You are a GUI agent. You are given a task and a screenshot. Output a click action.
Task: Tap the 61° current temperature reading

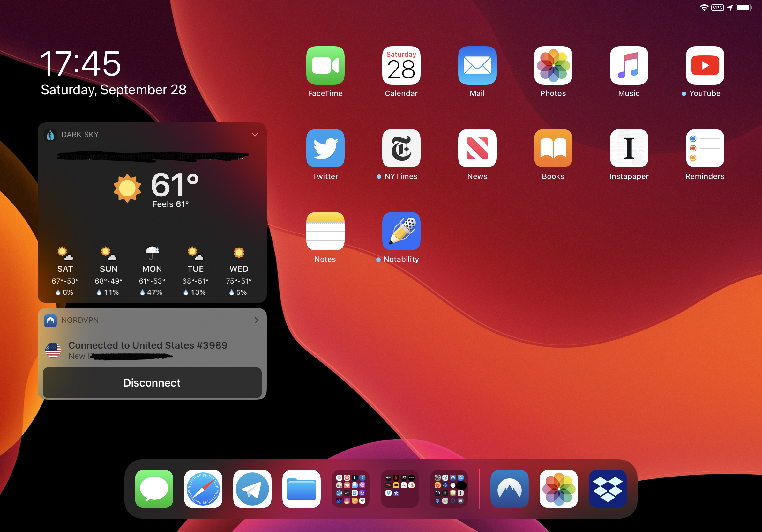tap(175, 184)
